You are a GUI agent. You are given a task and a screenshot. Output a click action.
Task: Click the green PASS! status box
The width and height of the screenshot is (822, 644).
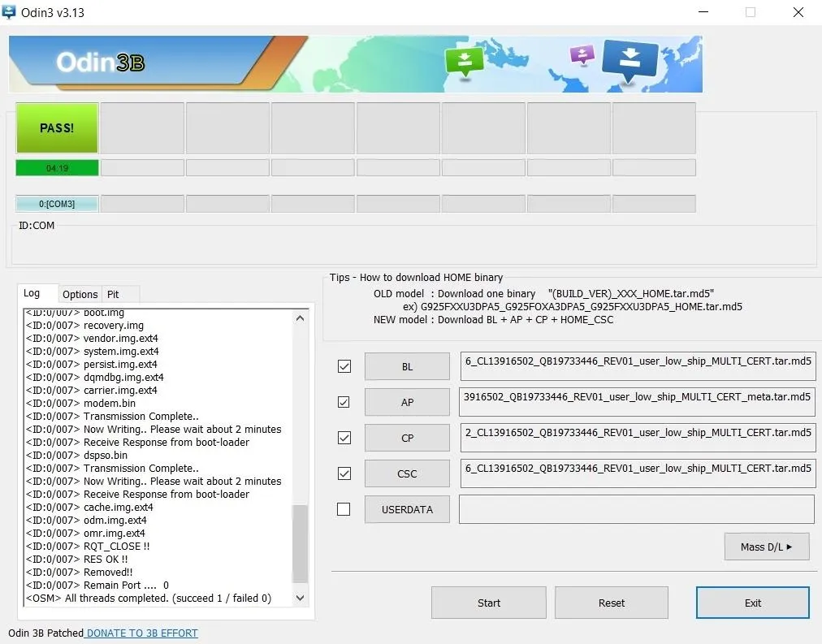57,128
